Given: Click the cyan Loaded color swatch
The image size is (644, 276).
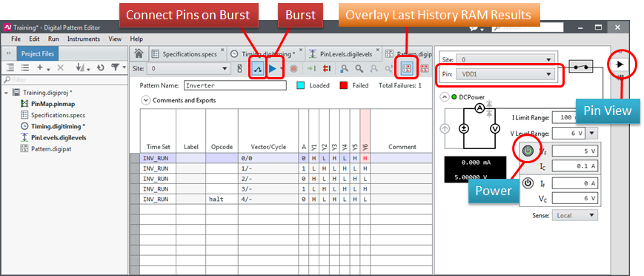Looking at the screenshot, I should click(300, 85).
